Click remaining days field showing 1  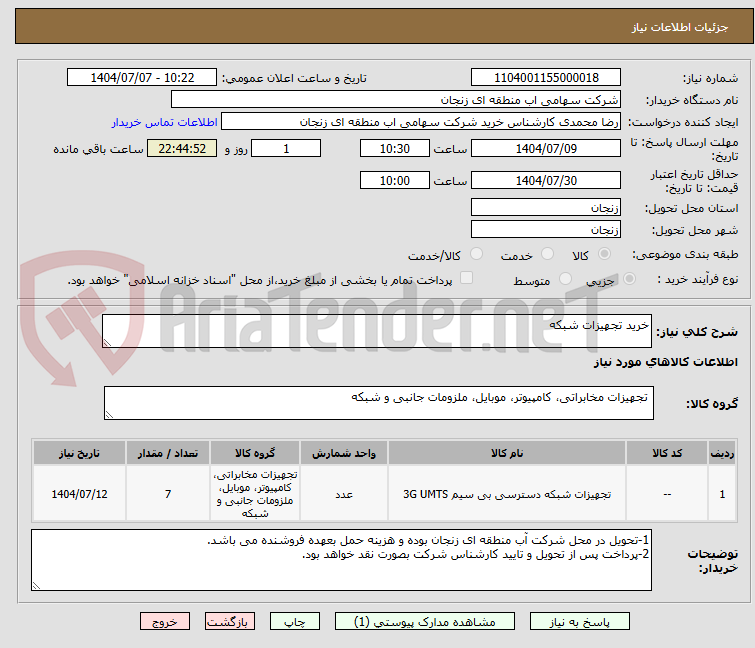tap(286, 148)
